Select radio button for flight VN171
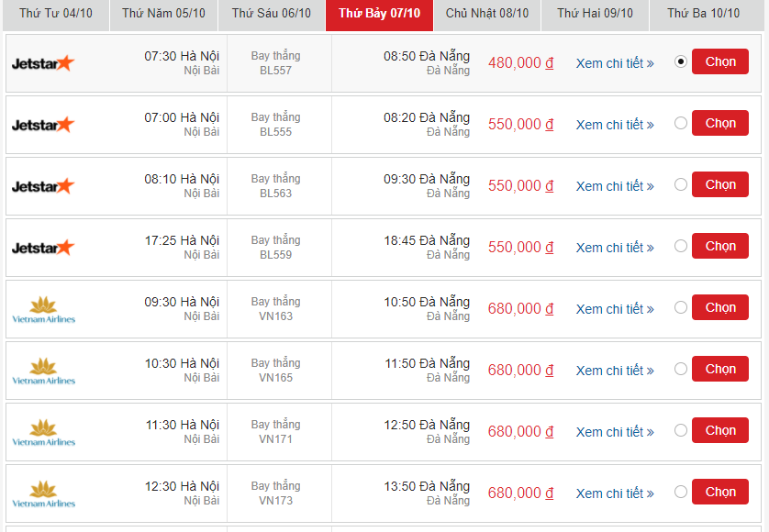The image size is (769, 532). point(680,430)
